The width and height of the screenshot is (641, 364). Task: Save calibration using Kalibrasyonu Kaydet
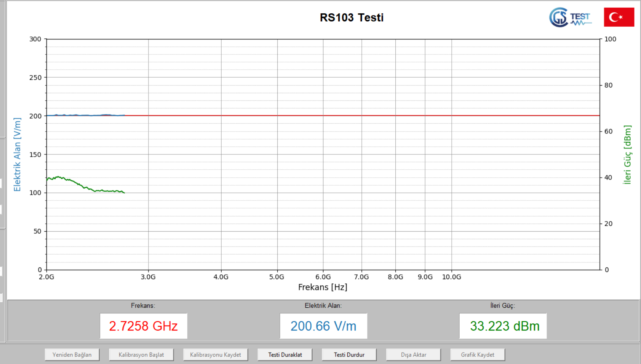215,354
